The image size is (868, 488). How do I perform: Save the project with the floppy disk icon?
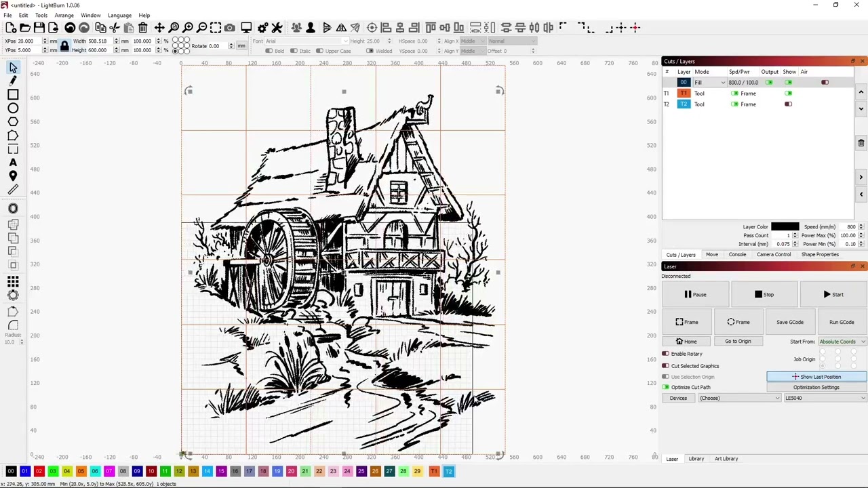(39, 28)
